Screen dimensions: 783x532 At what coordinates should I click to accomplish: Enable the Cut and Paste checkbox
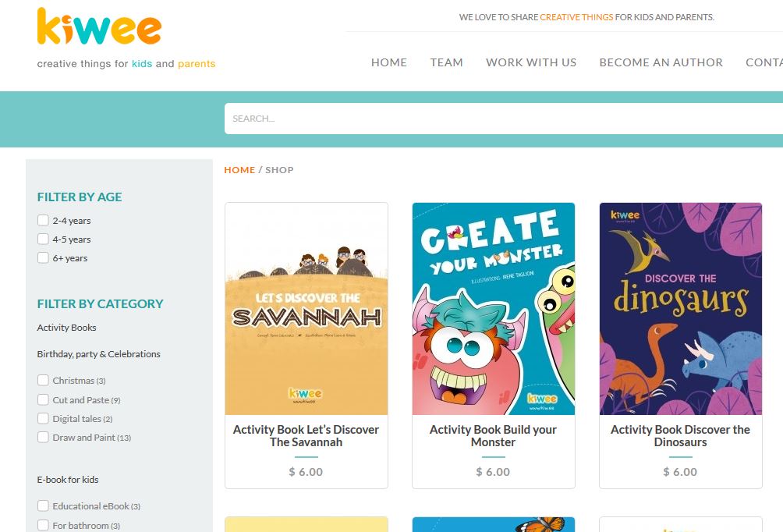(43, 399)
